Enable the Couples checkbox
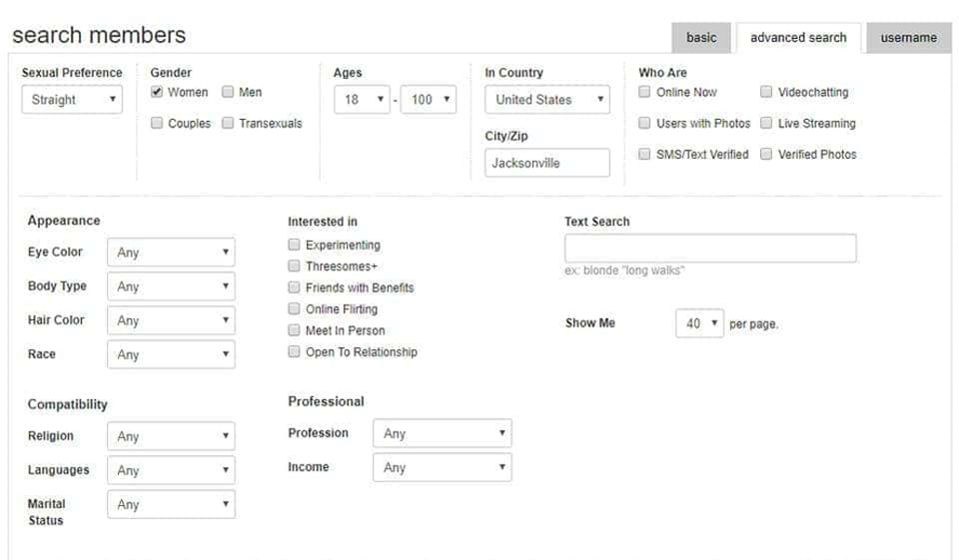Image resolution: width=959 pixels, height=560 pixels. (x=157, y=123)
